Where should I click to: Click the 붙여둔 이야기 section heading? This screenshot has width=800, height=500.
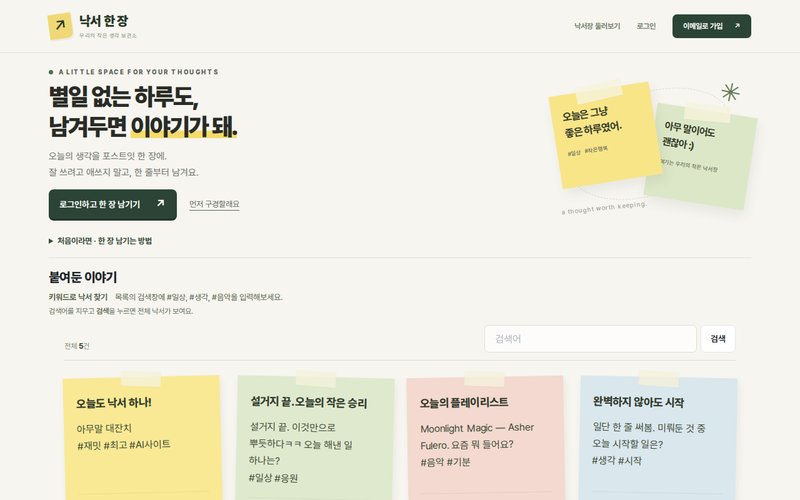click(x=83, y=277)
